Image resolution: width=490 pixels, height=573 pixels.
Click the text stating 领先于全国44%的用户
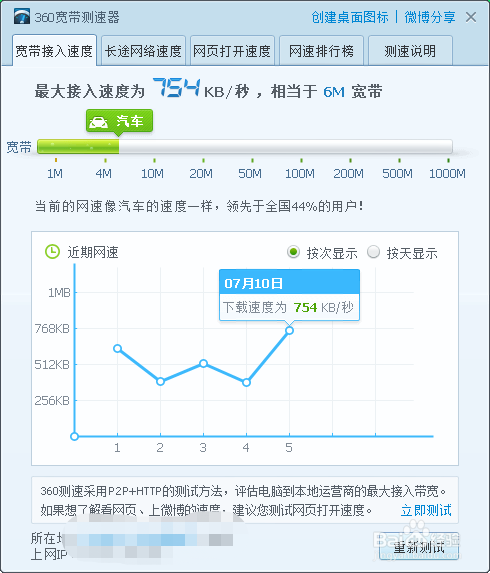[x=295, y=206]
